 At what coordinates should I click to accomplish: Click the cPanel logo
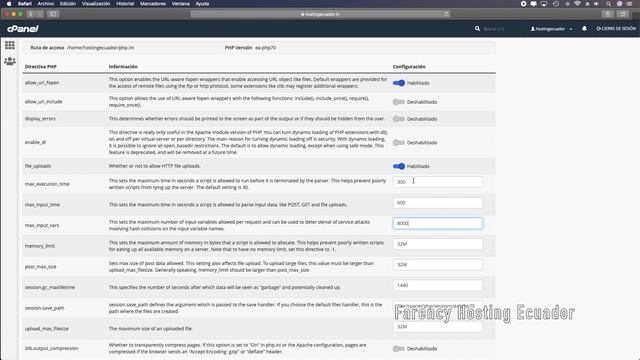(x=23, y=29)
